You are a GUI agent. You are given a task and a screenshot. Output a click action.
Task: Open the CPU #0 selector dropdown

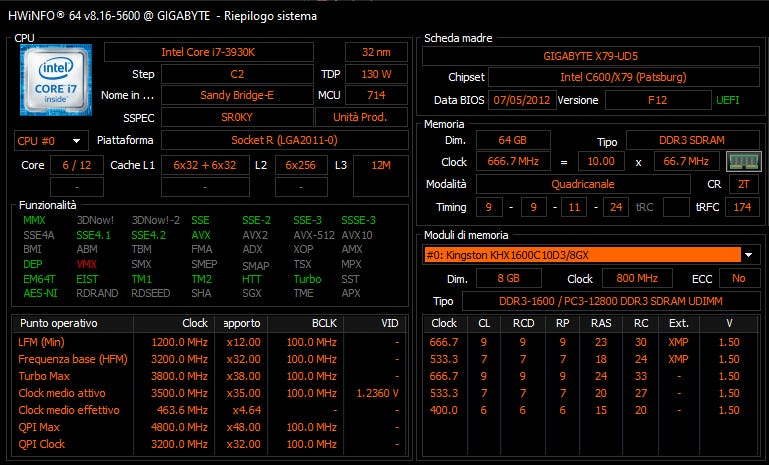[51, 140]
